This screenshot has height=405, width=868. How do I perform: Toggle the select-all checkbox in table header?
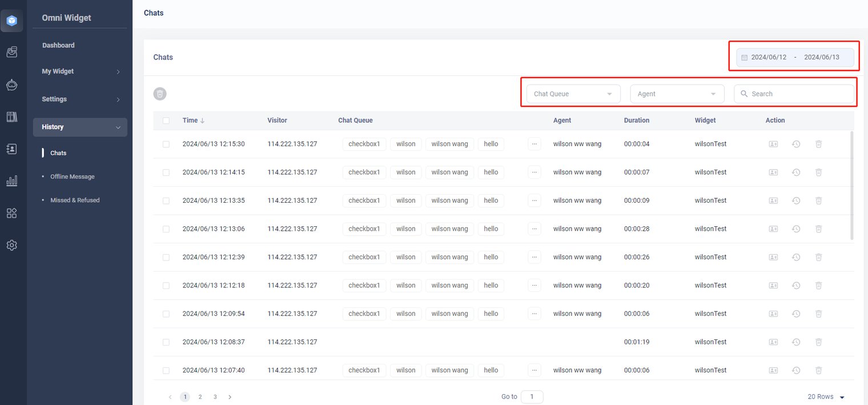166,121
